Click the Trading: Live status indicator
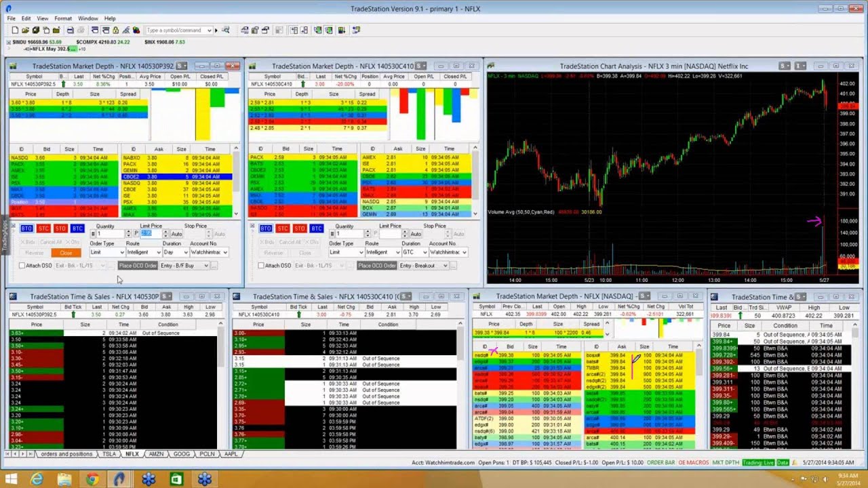This screenshot has width=868, height=488. coord(758,462)
